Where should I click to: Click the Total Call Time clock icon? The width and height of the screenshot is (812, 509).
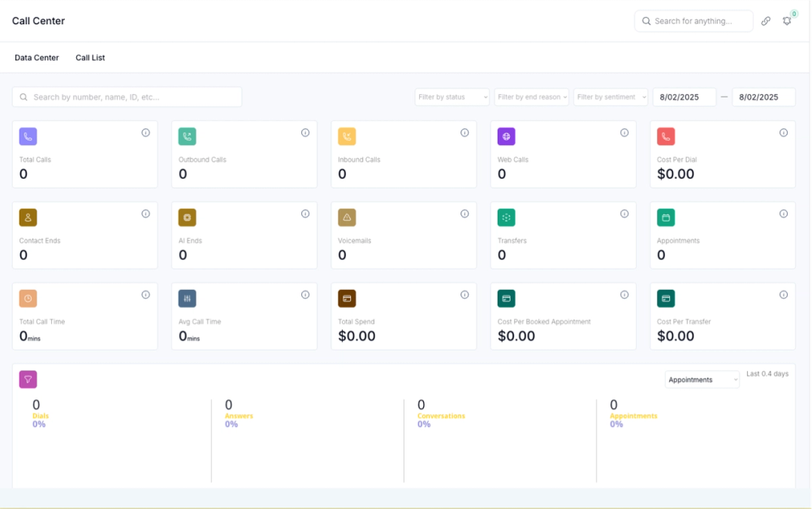[x=28, y=298]
